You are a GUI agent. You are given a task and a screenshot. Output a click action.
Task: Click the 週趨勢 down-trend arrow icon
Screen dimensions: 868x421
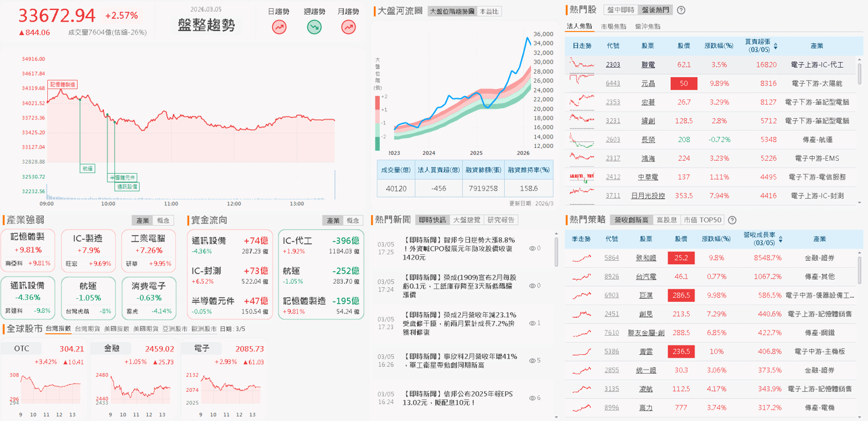314,26
